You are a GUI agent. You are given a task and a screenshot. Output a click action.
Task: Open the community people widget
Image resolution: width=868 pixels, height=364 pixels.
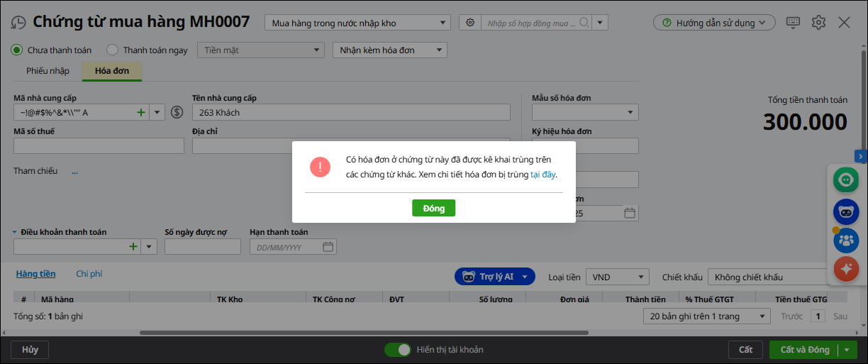846,240
